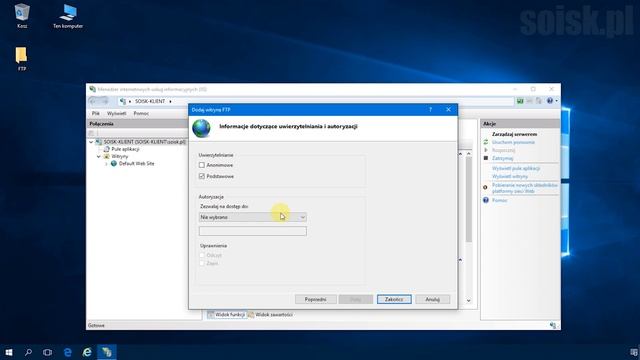The image size is (640, 360).
Task: Select the Witryny folder icon in tree
Action: (x=107, y=156)
